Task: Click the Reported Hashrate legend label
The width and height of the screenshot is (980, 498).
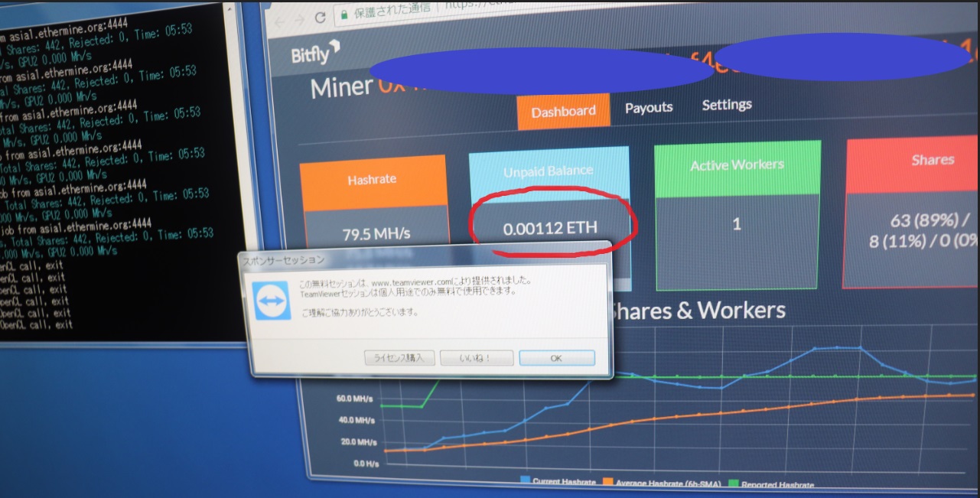Action: [x=777, y=485]
